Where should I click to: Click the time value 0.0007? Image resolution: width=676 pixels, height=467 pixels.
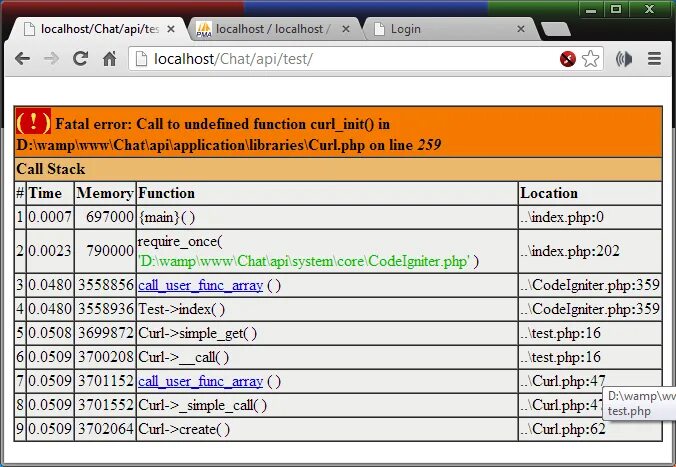pyautogui.click(x=50, y=217)
